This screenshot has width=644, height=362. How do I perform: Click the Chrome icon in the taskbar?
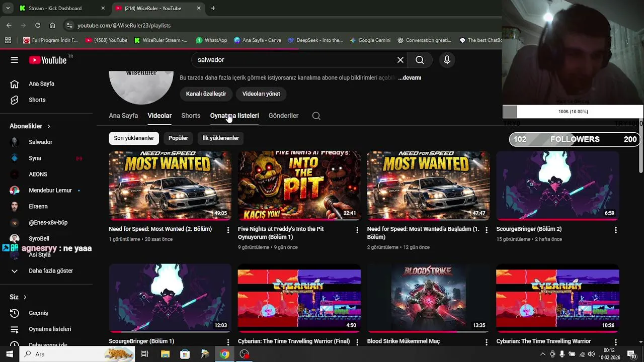[x=224, y=354]
